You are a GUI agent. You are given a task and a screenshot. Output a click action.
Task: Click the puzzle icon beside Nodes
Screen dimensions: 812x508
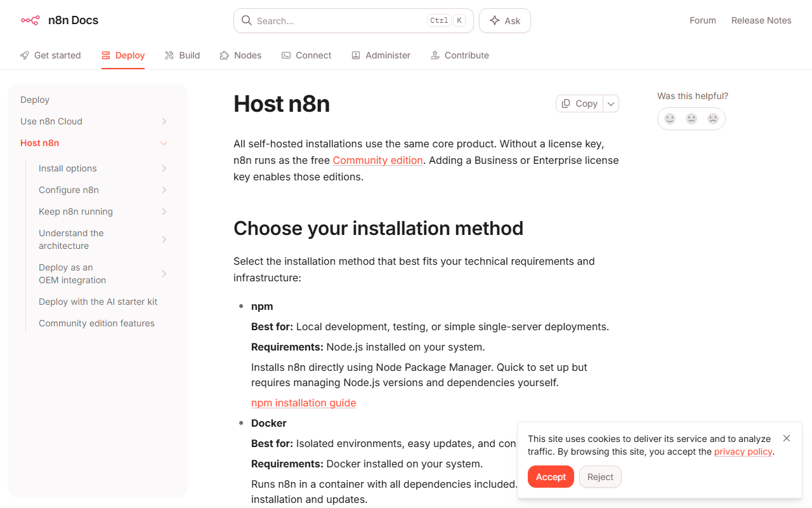point(225,55)
